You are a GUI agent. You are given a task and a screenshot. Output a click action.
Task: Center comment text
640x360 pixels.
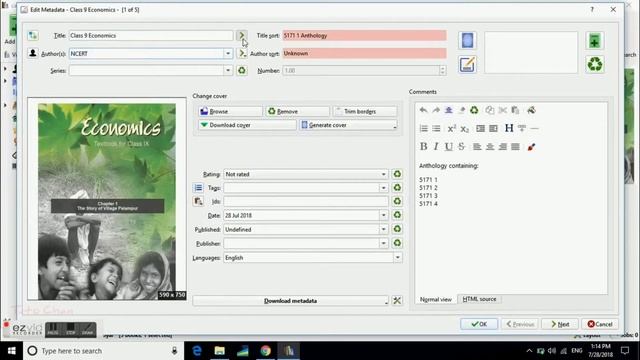pyautogui.click(x=490, y=147)
